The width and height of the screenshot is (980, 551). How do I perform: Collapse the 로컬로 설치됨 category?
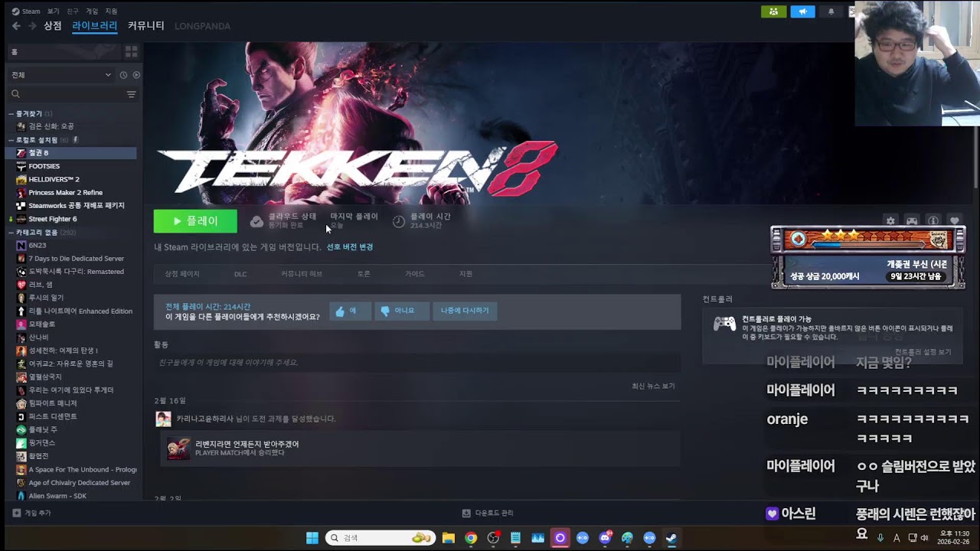coord(11,140)
